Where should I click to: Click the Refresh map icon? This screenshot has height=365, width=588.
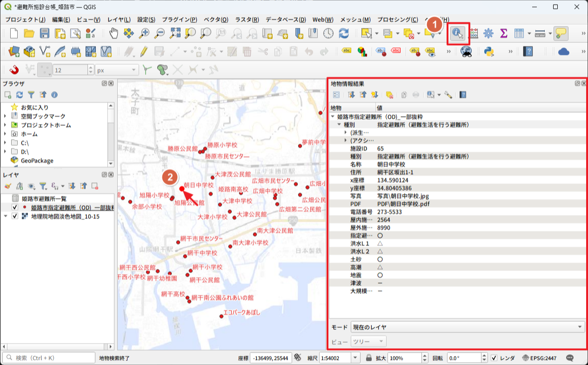(x=343, y=33)
